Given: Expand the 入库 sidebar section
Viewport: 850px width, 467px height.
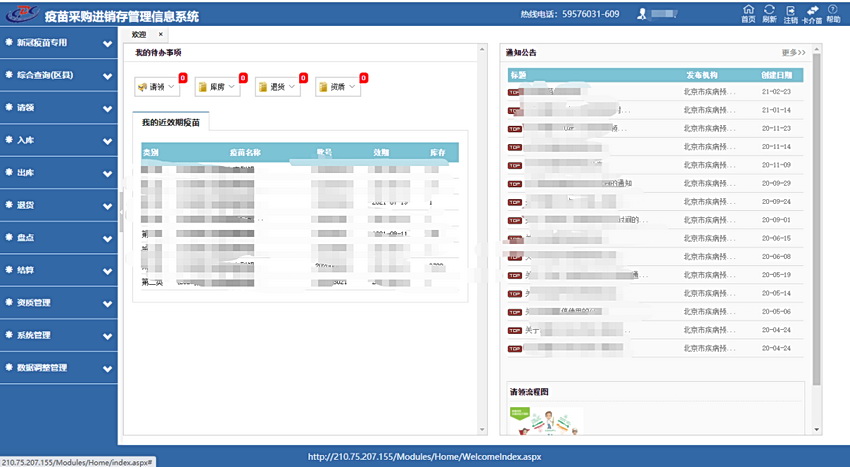Looking at the screenshot, I should tap(58, 141).
